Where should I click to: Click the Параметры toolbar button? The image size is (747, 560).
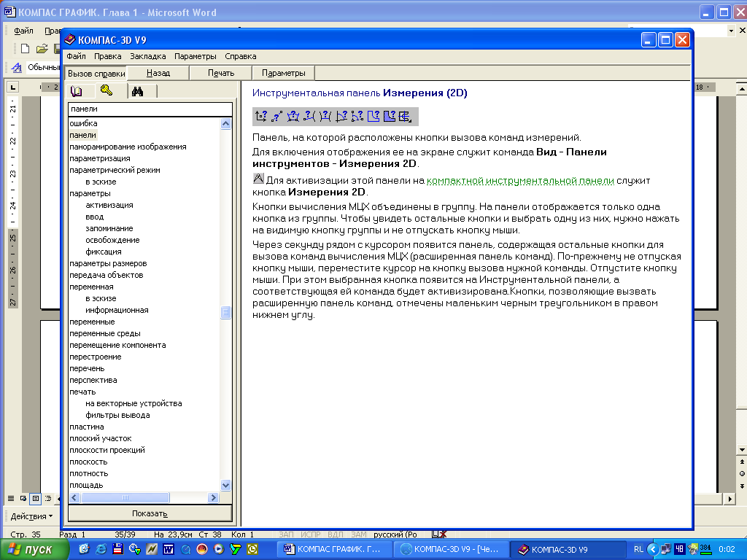coord(284,73)
